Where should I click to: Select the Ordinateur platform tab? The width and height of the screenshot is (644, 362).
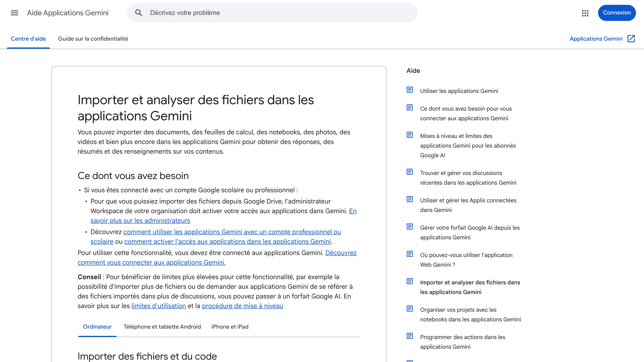[x=97, y=327]
